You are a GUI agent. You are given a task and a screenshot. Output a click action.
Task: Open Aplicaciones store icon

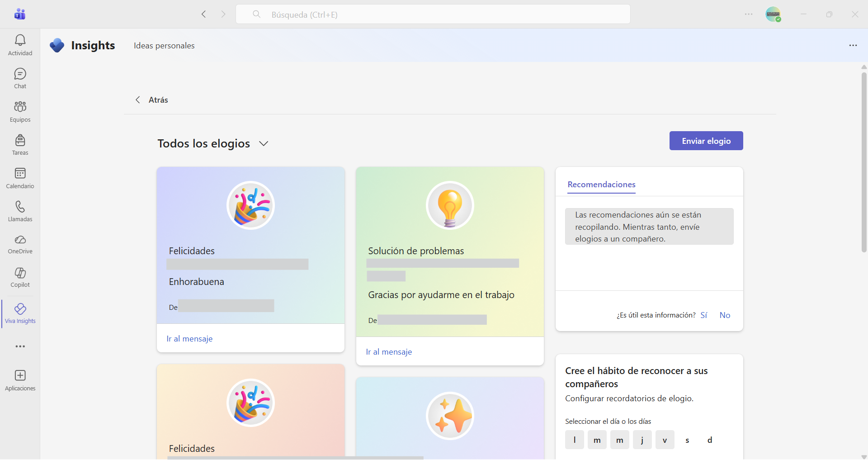tap(20, 380)
